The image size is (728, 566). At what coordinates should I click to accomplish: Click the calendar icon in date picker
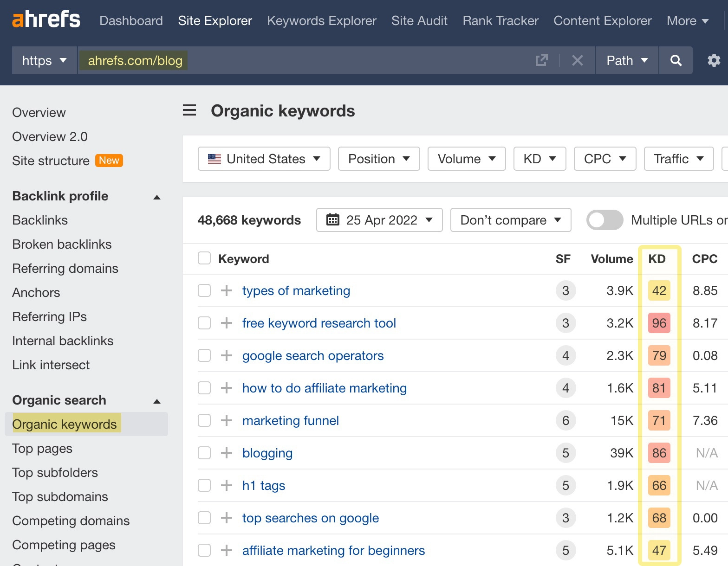click(332, 219)
